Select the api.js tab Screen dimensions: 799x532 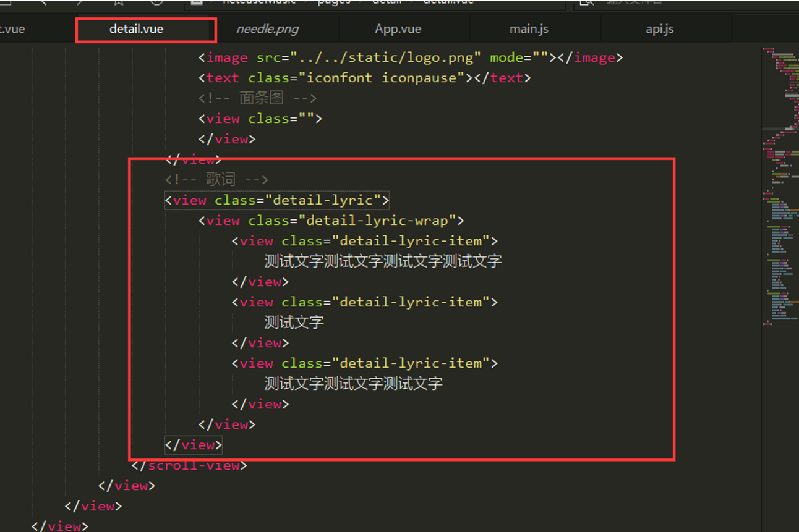659,29
